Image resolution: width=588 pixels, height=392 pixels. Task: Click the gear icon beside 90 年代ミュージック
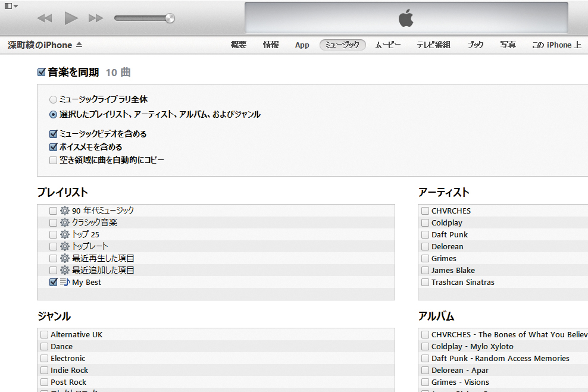click(x=65, y=211)
